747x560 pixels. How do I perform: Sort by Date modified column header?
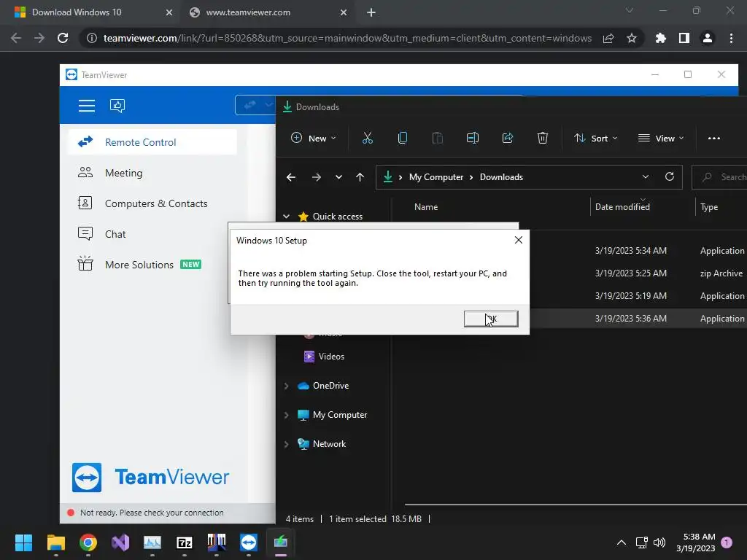622,206
